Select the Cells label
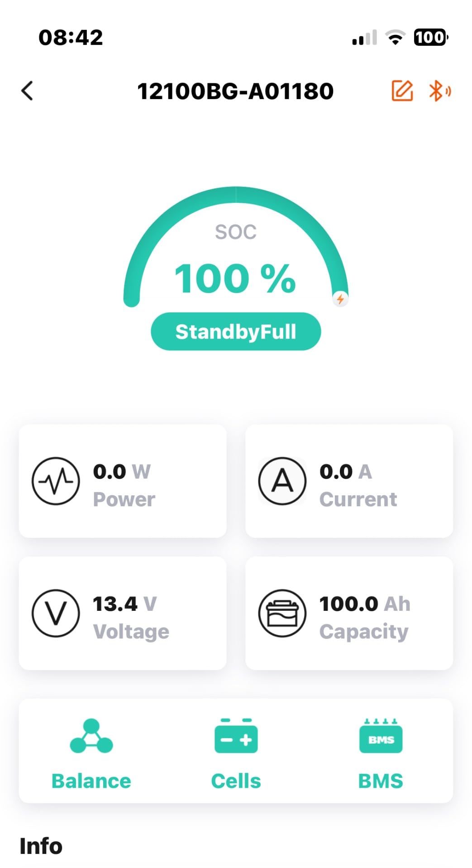 point(236,781)
